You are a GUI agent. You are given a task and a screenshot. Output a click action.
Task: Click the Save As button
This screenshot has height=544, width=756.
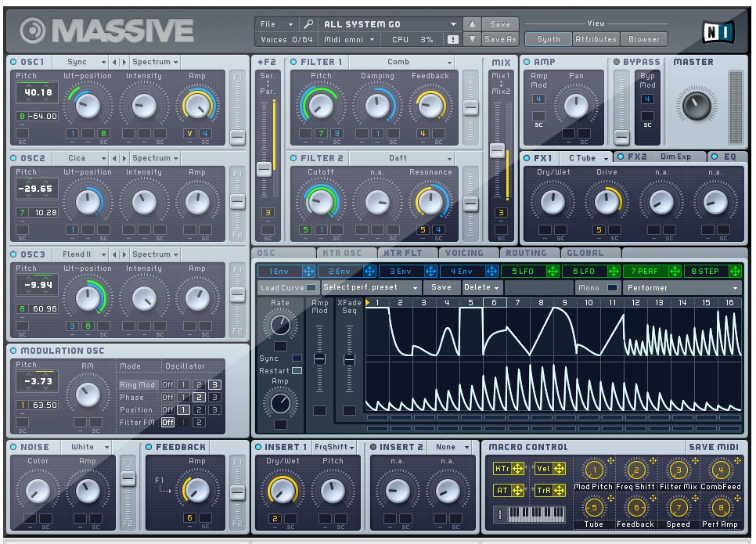tap(500, 39)
